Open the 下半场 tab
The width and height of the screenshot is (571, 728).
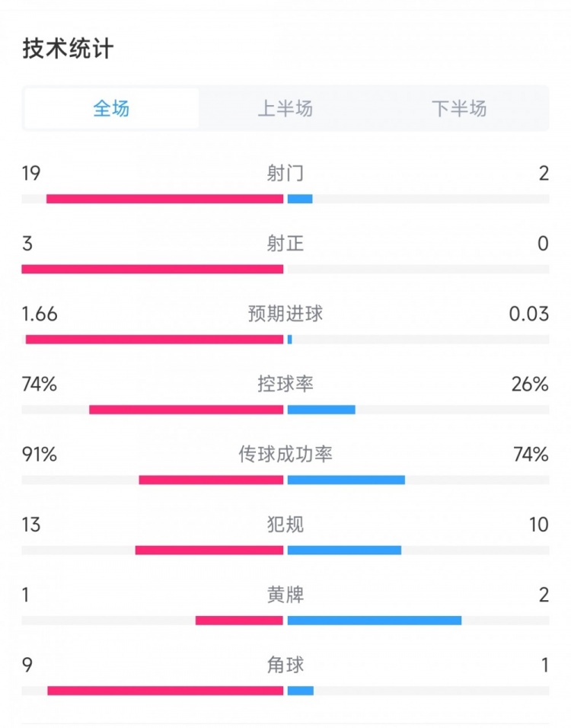[x=459, y=109]
